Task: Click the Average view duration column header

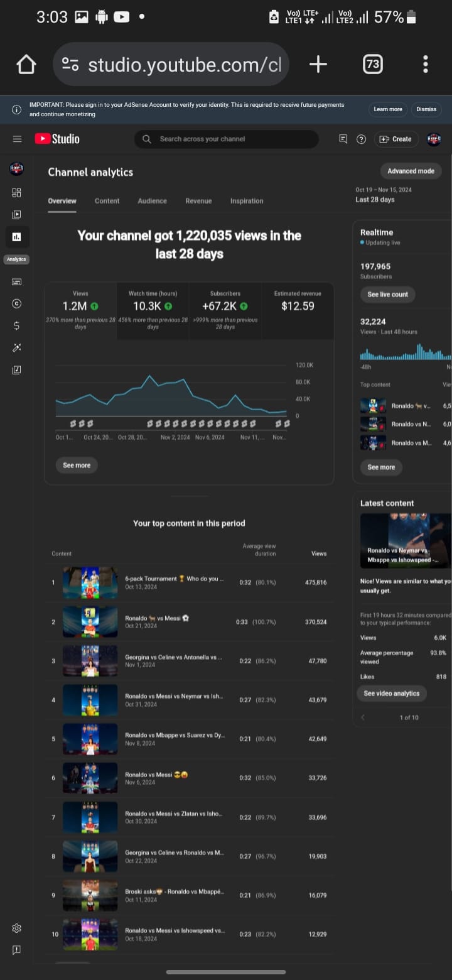Action: (x=259, y=550)
